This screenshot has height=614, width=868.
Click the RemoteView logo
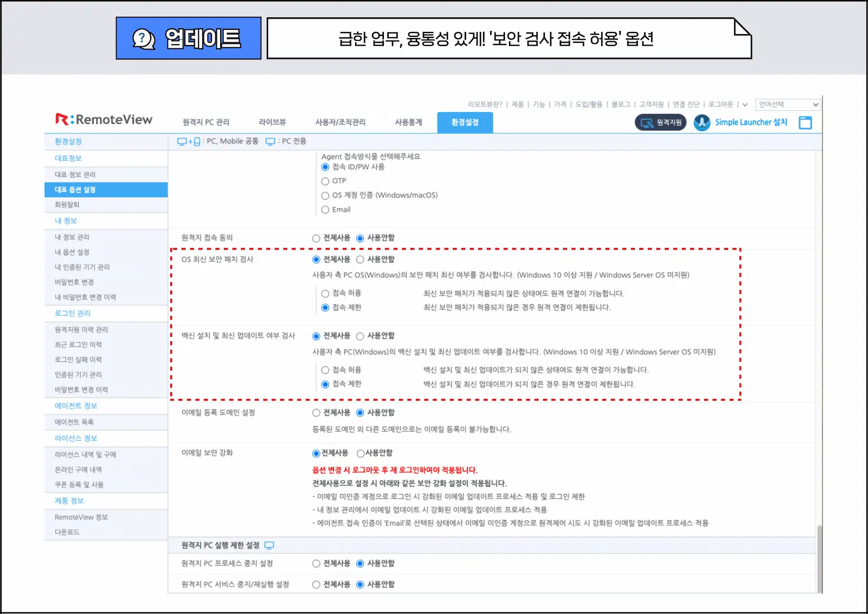coord(105,119)
